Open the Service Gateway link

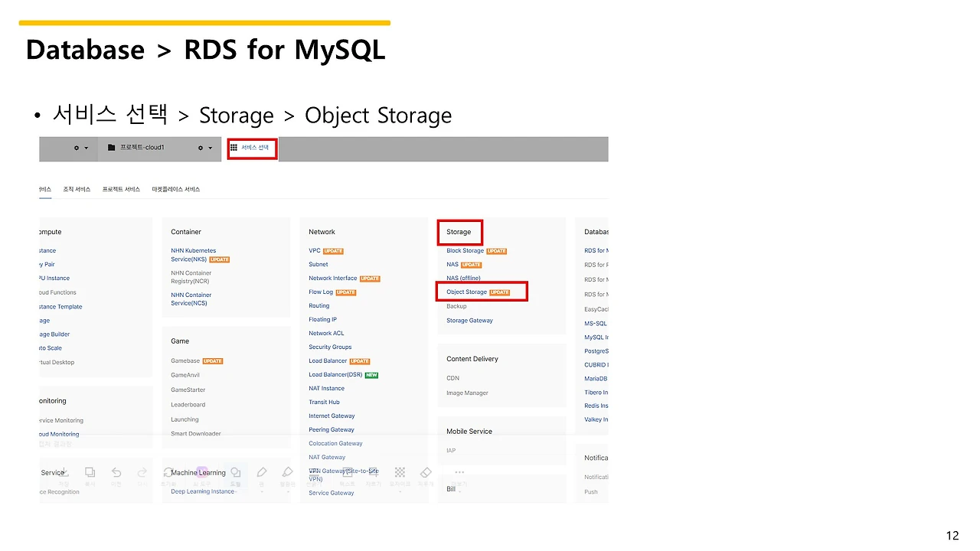(332, 493)
